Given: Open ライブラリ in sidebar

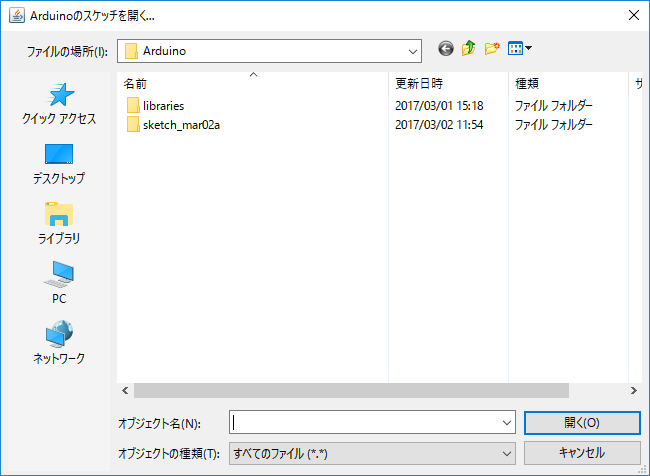Looking at the screenshot, I should [x=59, y=224].
